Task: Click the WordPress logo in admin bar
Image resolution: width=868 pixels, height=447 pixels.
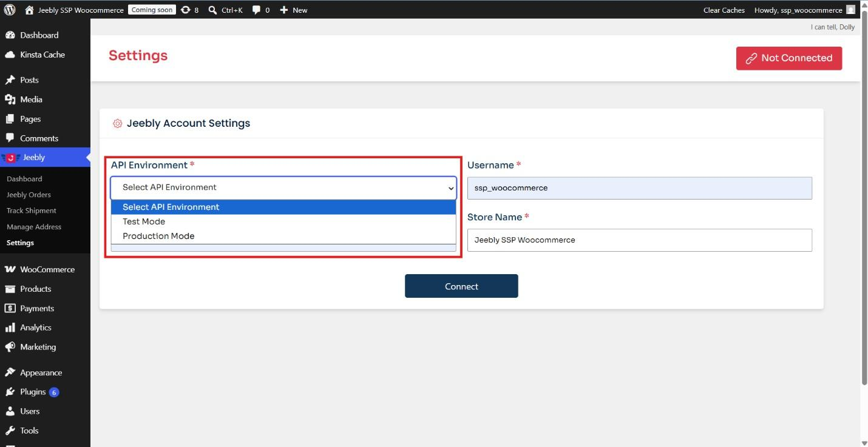Action: pos(10,10)
